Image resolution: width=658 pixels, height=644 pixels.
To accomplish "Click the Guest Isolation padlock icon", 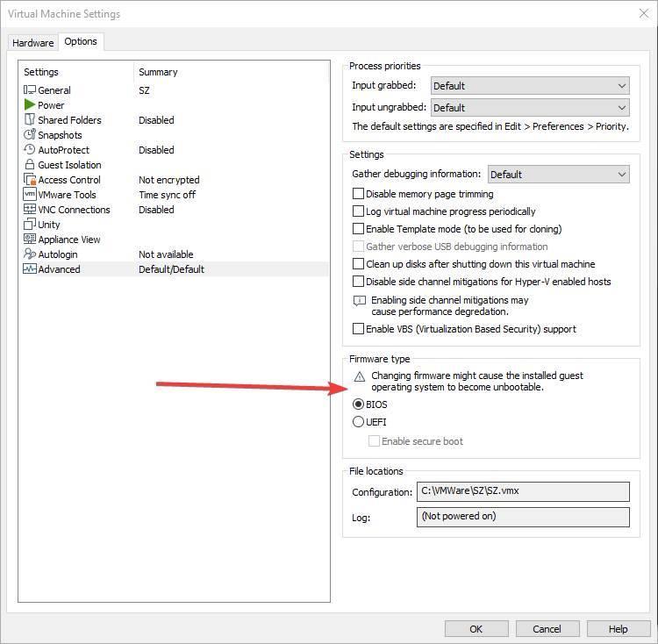I will pos(29,164).
